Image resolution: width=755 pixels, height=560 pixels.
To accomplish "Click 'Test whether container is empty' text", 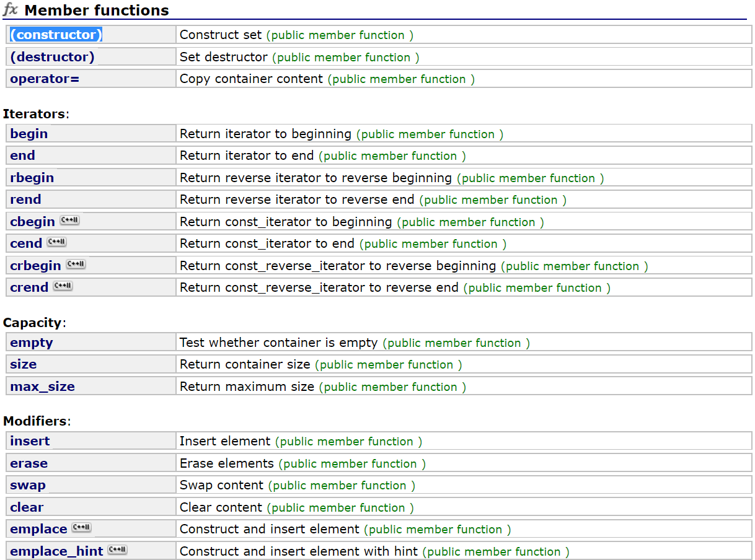I will tap(279, 343).
